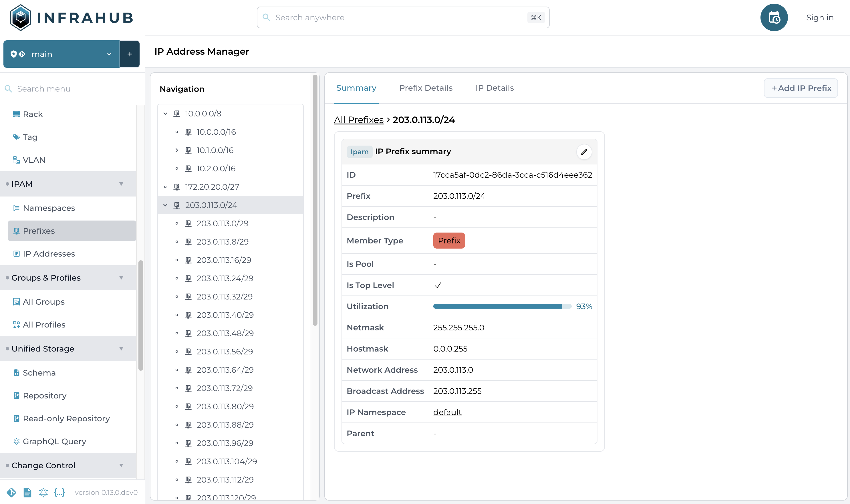Switch to the Prefix Details tab

pos(426,88)
